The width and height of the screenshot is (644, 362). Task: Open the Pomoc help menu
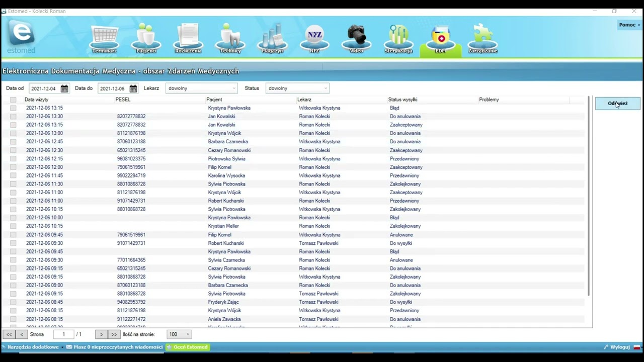pos(629,25)
